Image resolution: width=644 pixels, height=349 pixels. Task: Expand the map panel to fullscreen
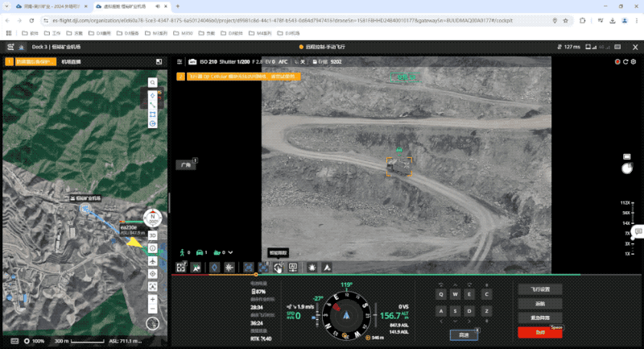159,62
